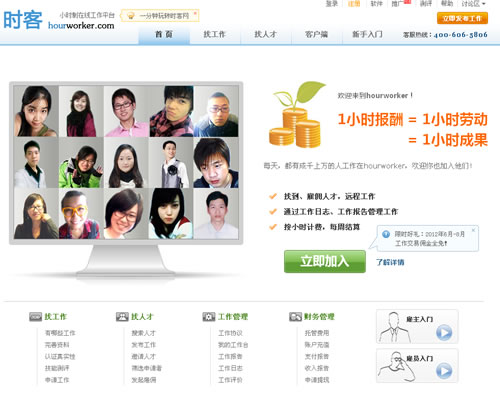Play the 雇主入门 employer intro video
The image size is (500, 400).
pyautogui.click(x=444, y=332)
